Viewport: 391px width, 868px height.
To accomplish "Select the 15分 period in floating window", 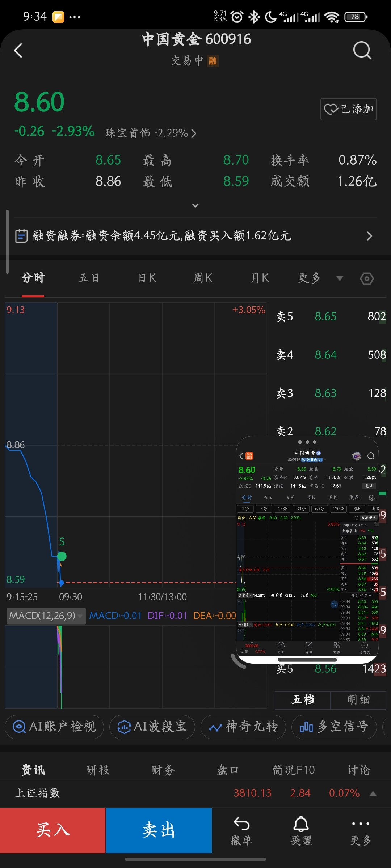I will [282, 509].
